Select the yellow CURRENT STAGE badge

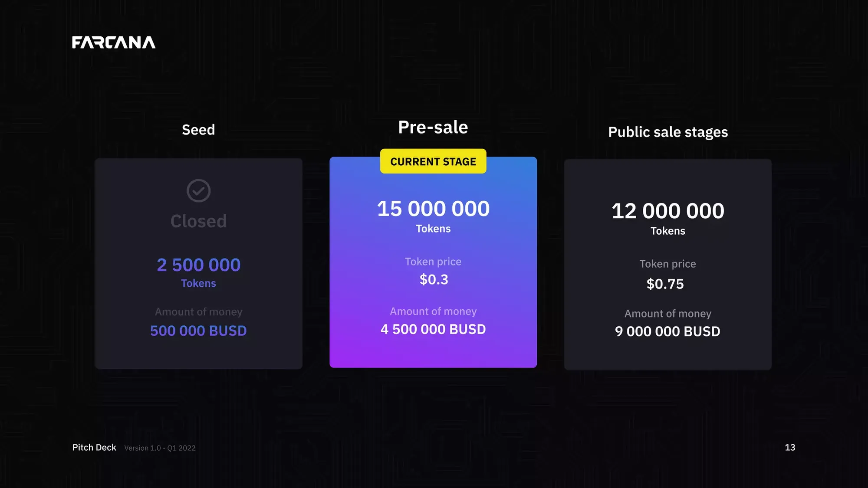pos(433,161)
